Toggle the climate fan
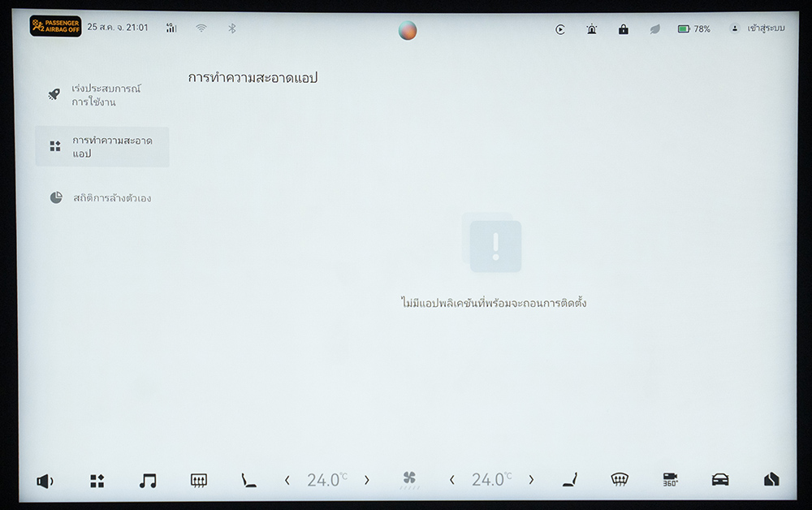This screenshot has height=510, width=812. pyautogui.click(x=409, y=480)
